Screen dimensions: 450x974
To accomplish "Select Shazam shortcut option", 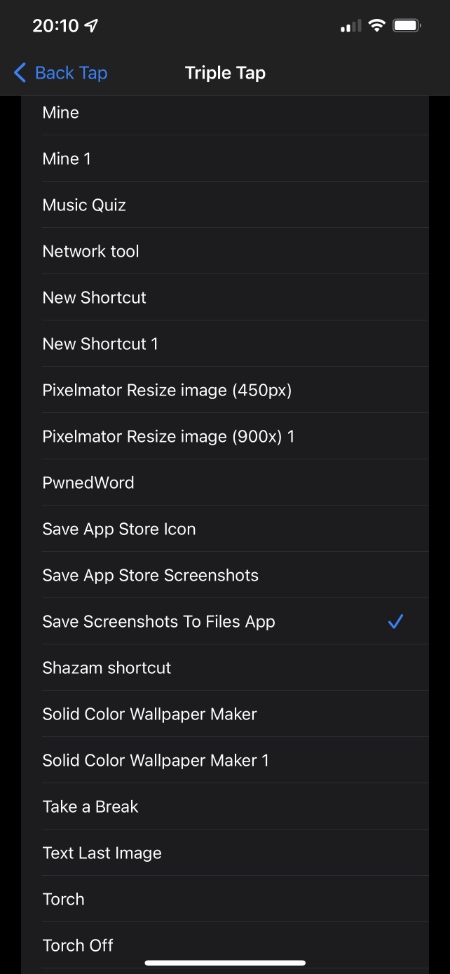I will tap(225, 668).
